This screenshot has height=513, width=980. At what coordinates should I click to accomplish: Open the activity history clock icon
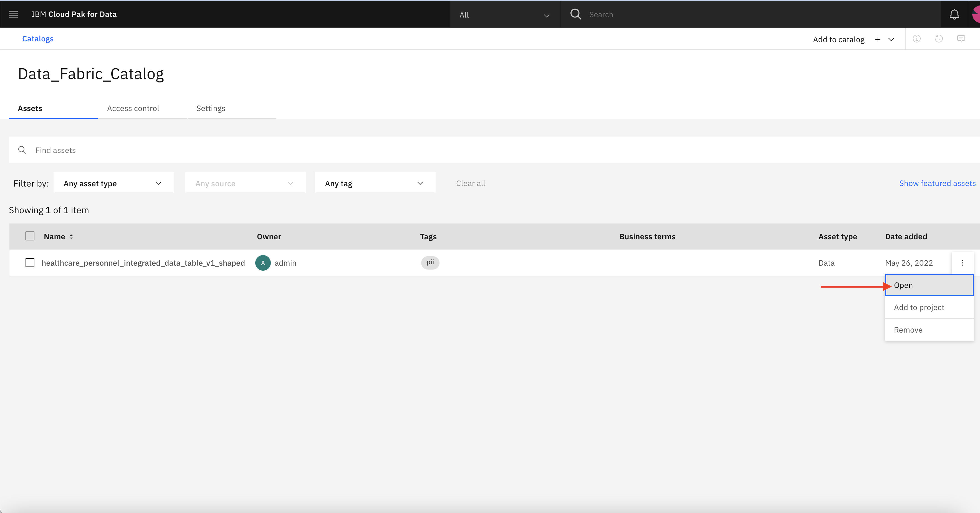pyautogui.click(x=939, y=39)
